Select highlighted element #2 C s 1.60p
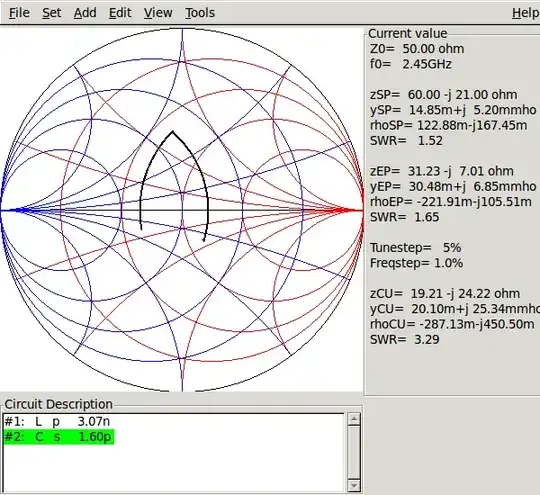This screenshot has width=540, height=495. point(59,437)
